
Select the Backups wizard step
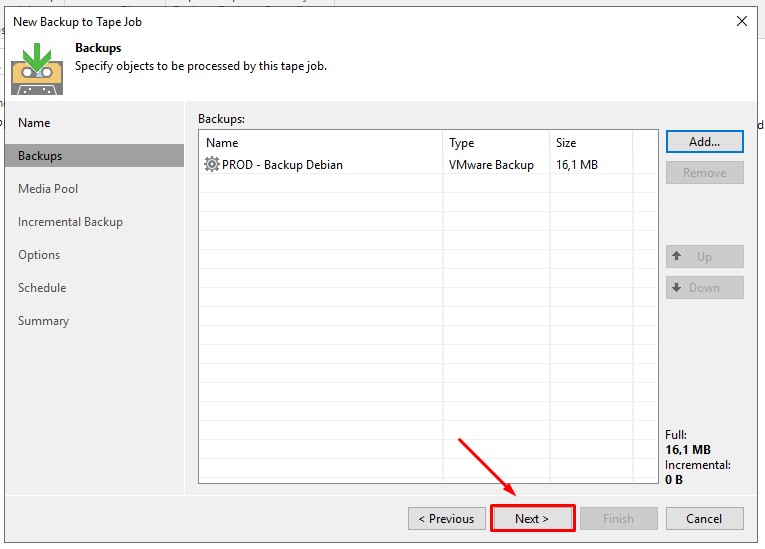[x=40, y=156]
